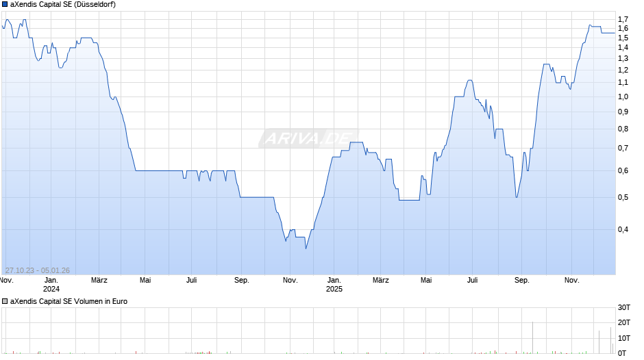Click the 30T volume axis label
644x360 pixels.
[624, 307]
